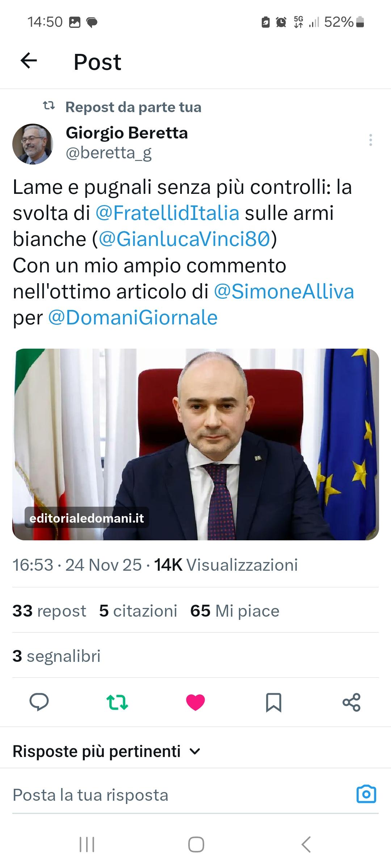The width and height of the screenshot is (391, 868).
Task: Unlike the post with the pink heart
Action: tap(195, 702)
